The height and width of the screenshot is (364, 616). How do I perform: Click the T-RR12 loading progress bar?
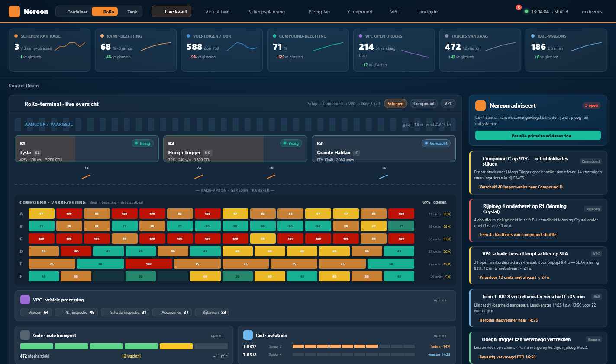point(354,346)
